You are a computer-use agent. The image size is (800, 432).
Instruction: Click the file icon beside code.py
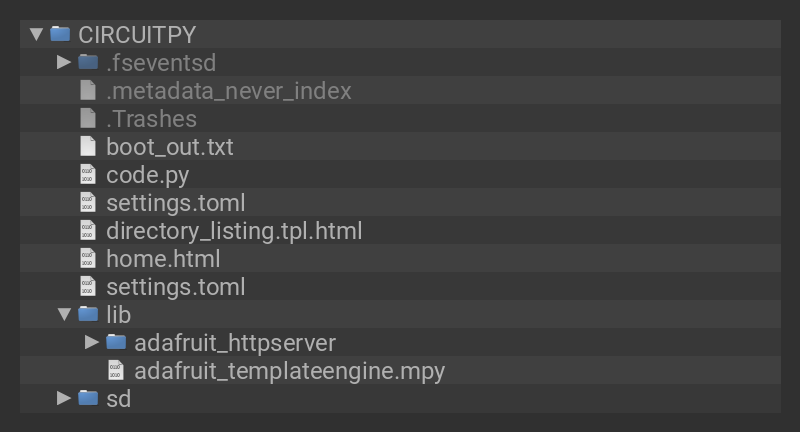[88, 175]
